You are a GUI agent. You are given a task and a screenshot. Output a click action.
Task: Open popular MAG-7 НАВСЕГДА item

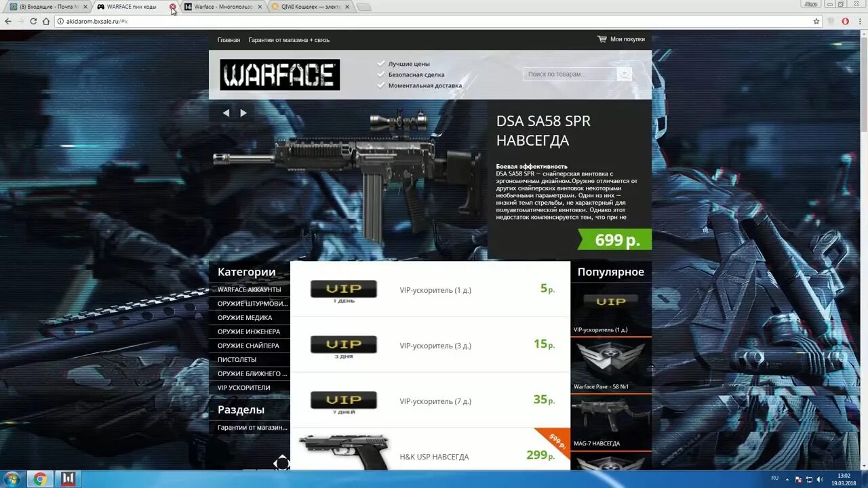coord(611,422)
